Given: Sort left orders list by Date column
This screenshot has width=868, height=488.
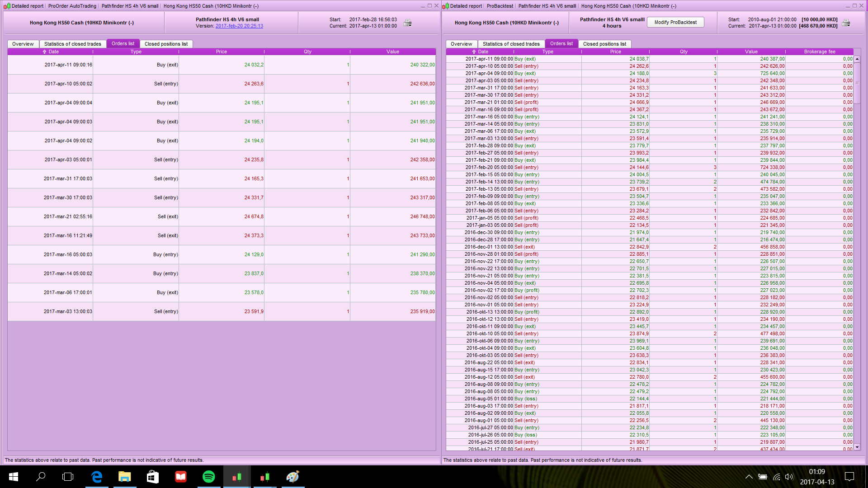Looking at the screenshot, I should click(51, 52).
